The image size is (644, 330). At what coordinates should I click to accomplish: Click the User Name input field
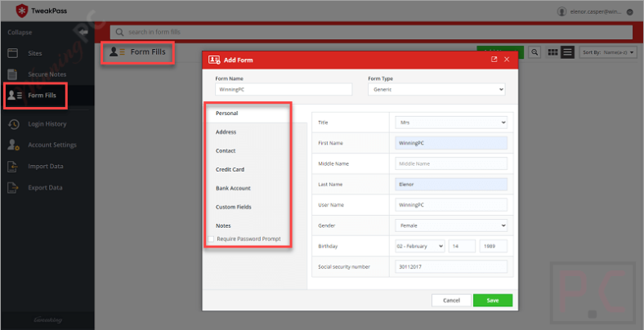451,205
